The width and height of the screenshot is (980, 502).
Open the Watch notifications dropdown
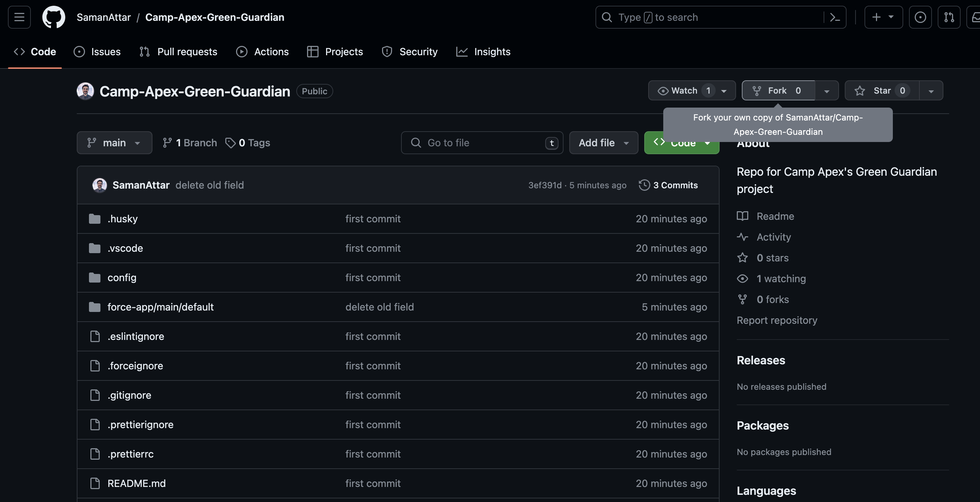click(x=692, y=90)
